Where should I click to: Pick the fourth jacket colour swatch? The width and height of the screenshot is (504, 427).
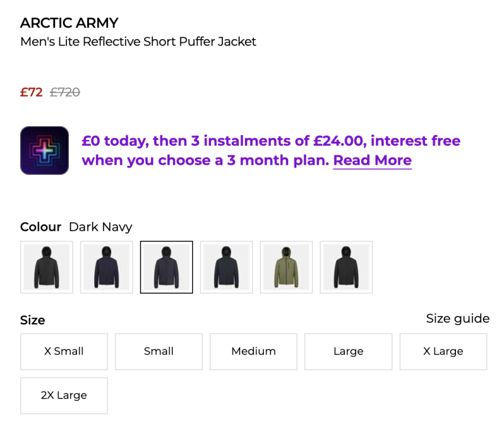227,267
